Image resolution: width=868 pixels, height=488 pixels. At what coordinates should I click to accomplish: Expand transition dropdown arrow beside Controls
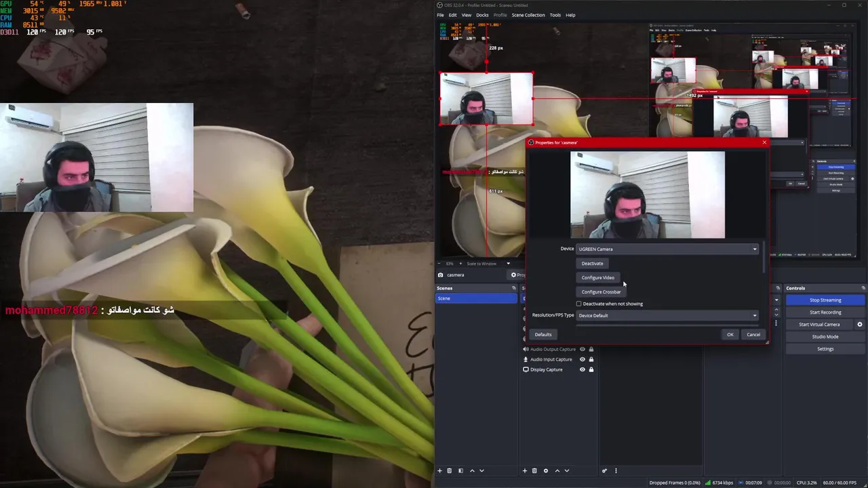tap(776, 300)
